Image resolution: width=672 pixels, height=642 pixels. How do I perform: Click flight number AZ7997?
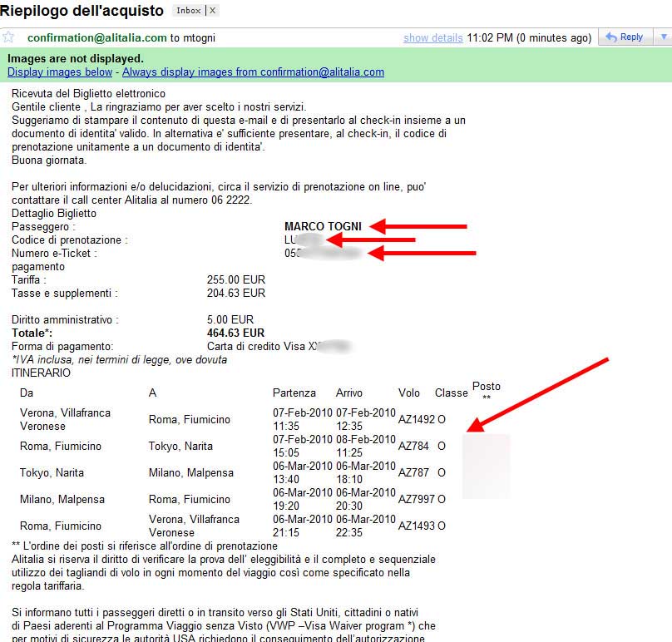pos(416,499)
